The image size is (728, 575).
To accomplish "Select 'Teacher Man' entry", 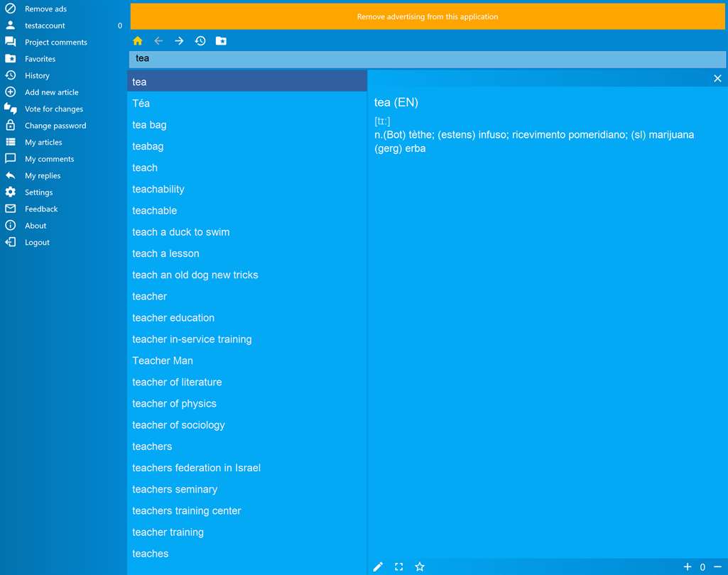I will click(x=247, y=361).
